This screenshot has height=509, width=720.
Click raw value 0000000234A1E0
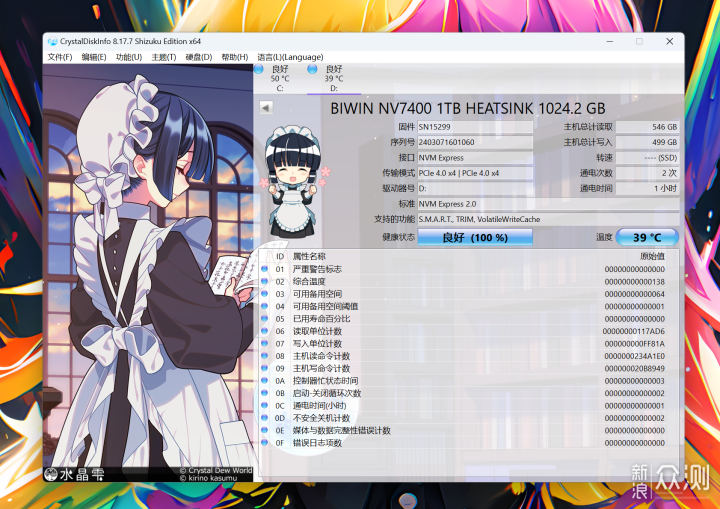click(635, 356)
